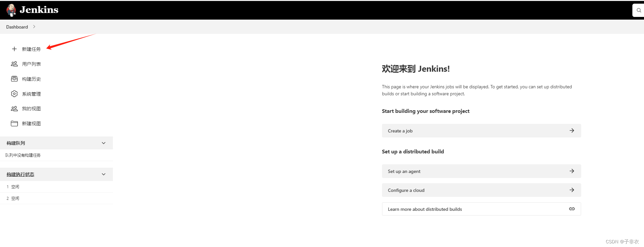Click the link icon on Learn more row
Screen dimensions: 644x247
pyautogui.click(x=572, y=209)
